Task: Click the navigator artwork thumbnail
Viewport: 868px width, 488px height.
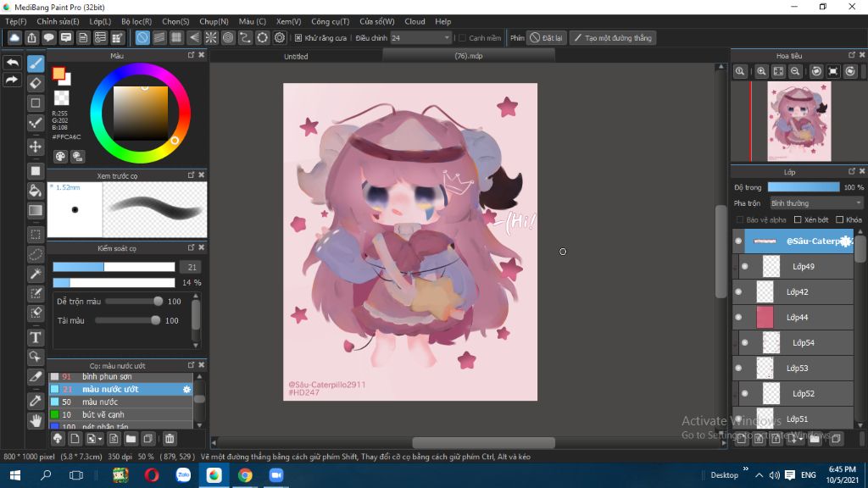Action: (x=798, y=121)
